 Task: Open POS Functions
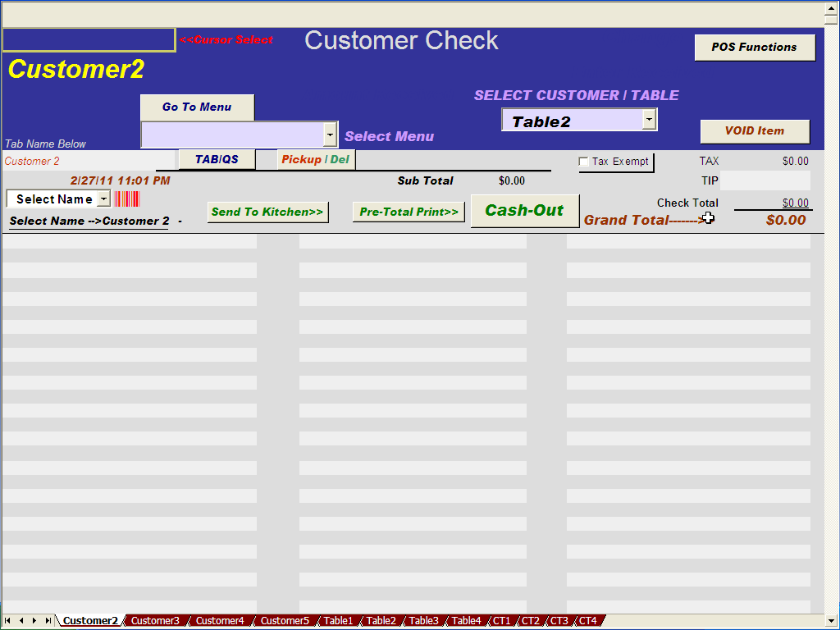pos(755,48)
